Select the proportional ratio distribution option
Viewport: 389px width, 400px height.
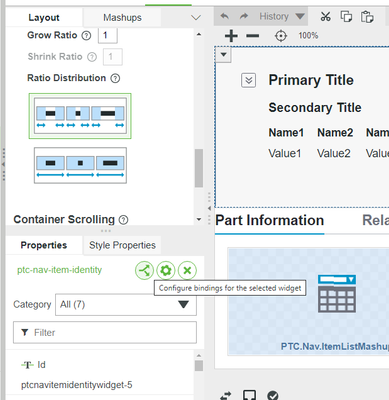[80, 116]
